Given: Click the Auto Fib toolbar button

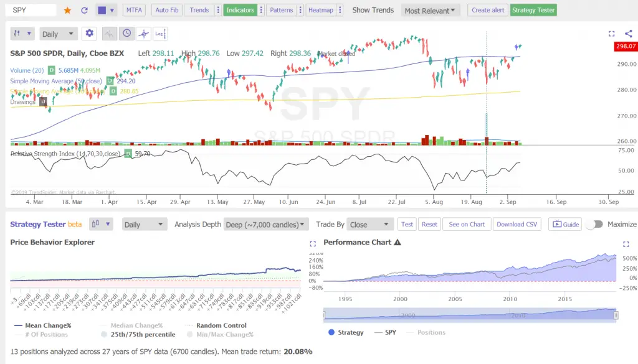Looking at the screenshot, I should click(x=167, y=10).
